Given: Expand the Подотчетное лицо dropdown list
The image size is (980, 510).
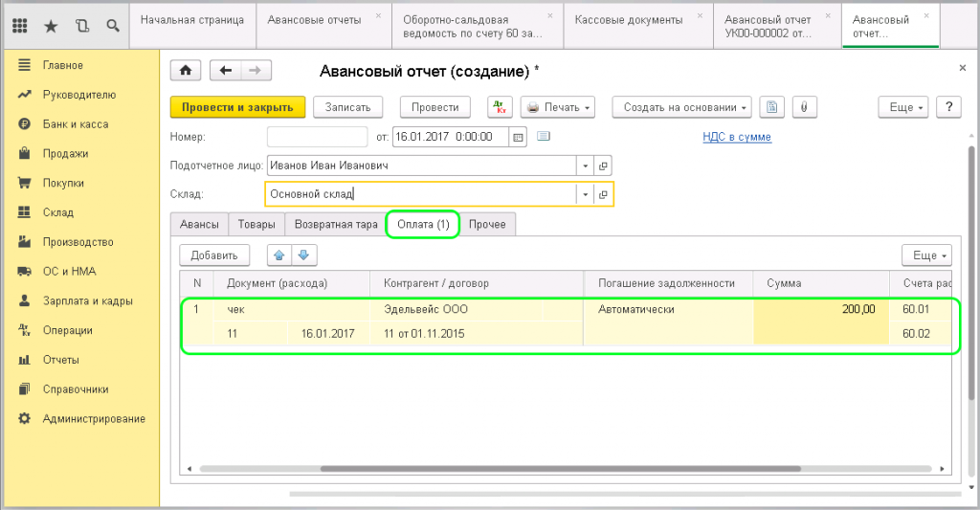Looking at the screenshot, I should tap(585, 166).
